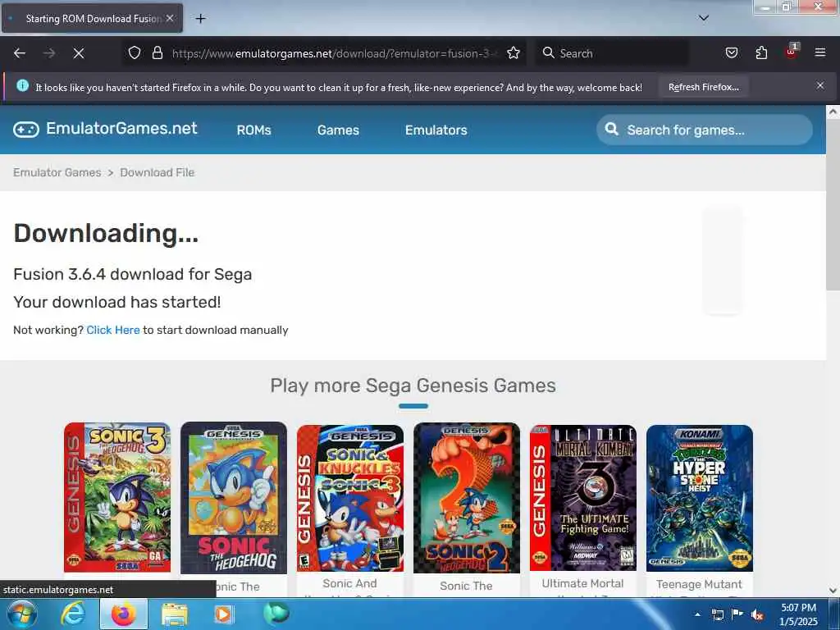Open Windows Media Player from taskbar

(223, 614)
